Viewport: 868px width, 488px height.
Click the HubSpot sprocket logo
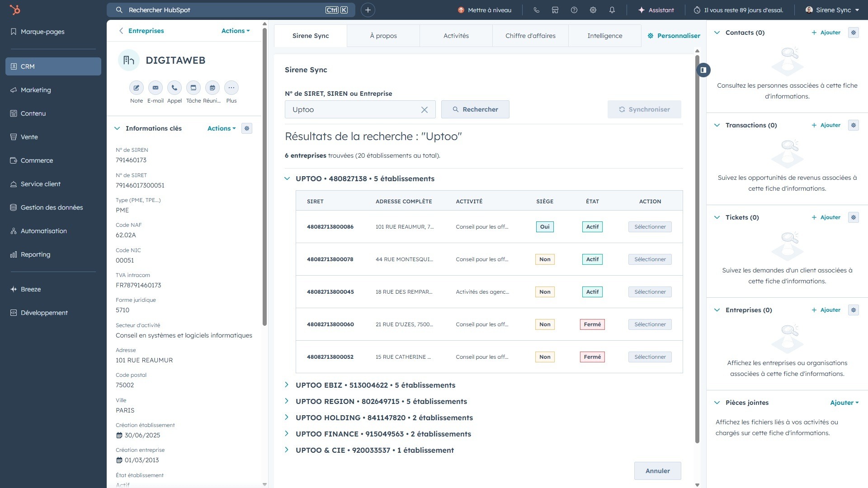16,9
